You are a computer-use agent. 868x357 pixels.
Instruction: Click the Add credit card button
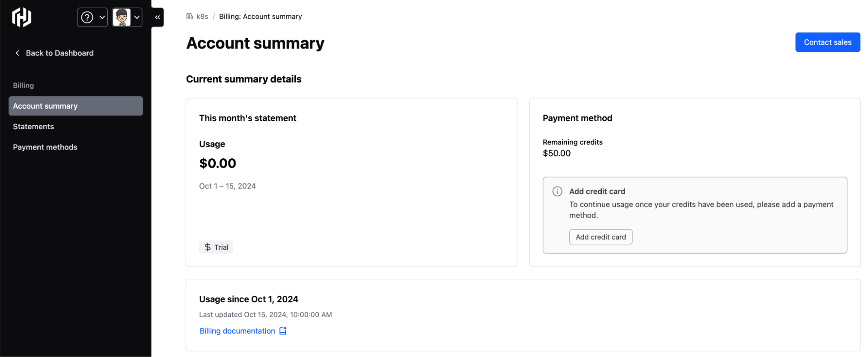(601, 237)
